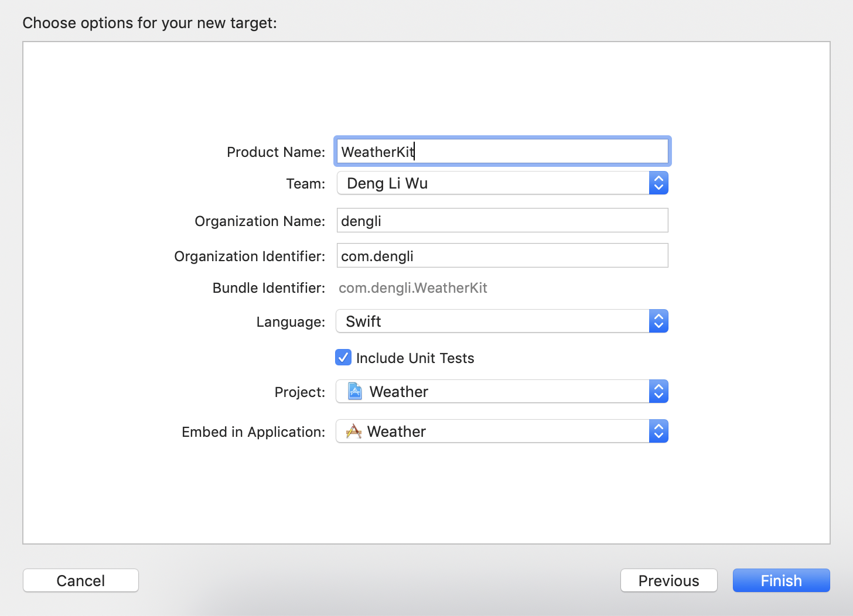The height and width of the screenshot is (616, 853).
Task: Click the Finish button
Action: click(780, 580)
